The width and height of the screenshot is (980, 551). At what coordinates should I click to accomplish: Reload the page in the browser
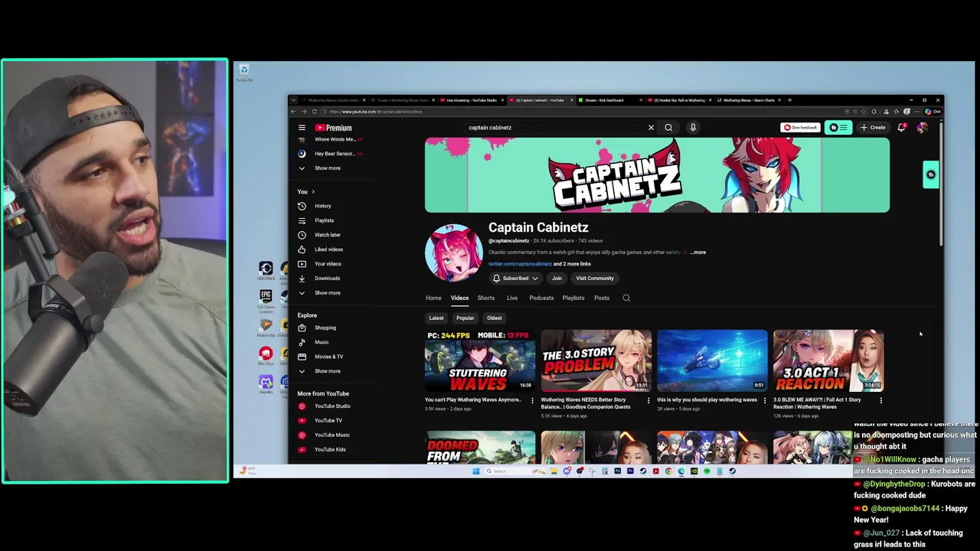tap(313, 112)
